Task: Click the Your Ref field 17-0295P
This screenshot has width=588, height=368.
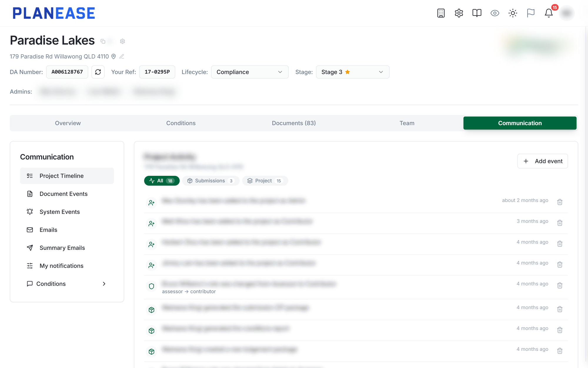Action: [157, 72]
